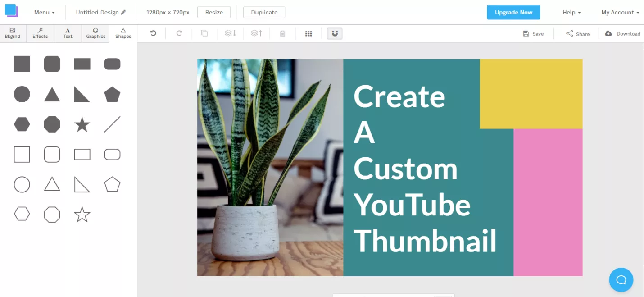Screen dimensions: 644x297
Task: Add a filled right triangle shape
Action: pyautogui.click(x=82, y=94)
